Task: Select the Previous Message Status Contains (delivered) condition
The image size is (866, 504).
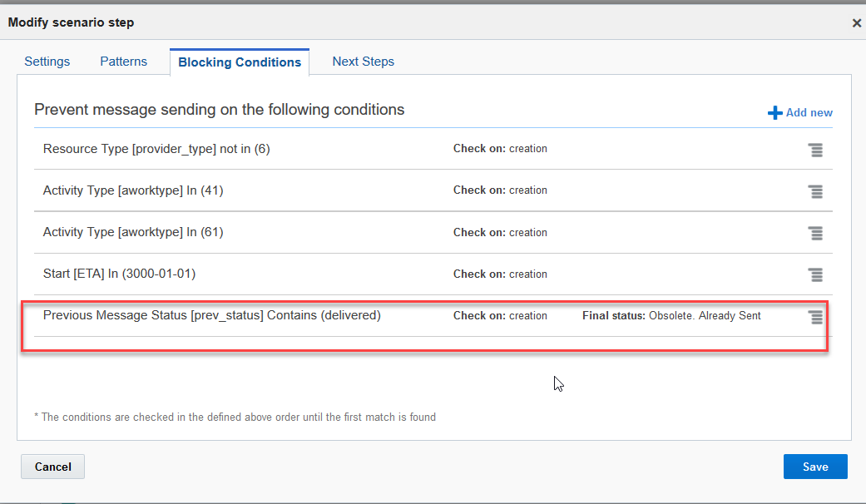Action: (x=212, y=315)
